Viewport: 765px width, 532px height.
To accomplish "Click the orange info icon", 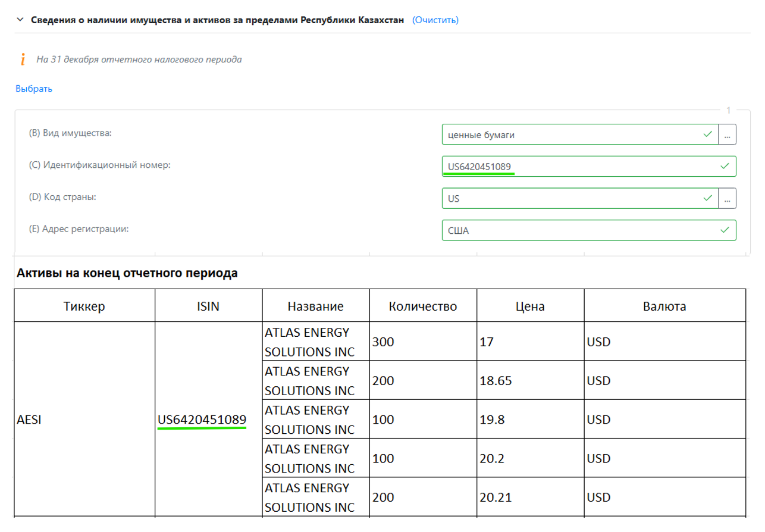I will pyautogui.click(x=23, y=60).
